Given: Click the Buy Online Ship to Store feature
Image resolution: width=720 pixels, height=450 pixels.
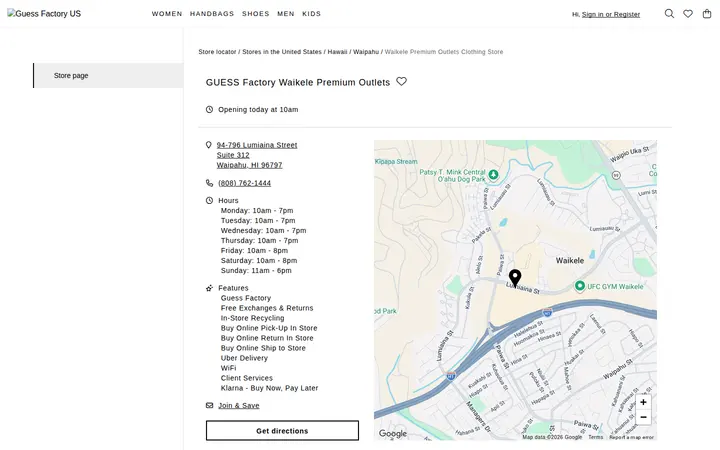Looking at the screenshot, I should pos(263,348).
